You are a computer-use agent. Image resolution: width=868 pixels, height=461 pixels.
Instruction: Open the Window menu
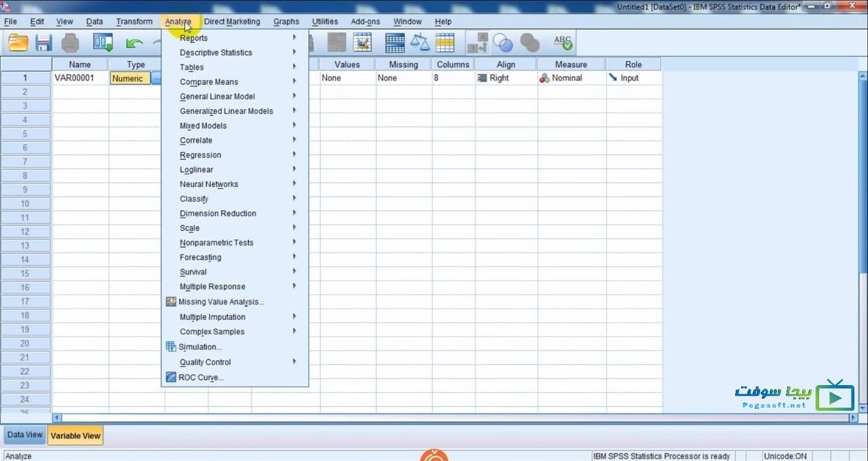point(408,22)
